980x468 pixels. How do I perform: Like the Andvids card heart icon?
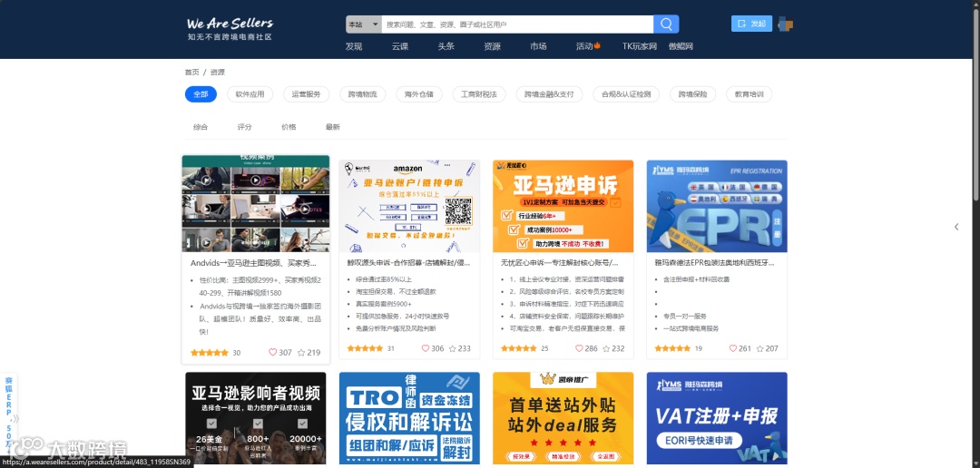pos(272,353)
